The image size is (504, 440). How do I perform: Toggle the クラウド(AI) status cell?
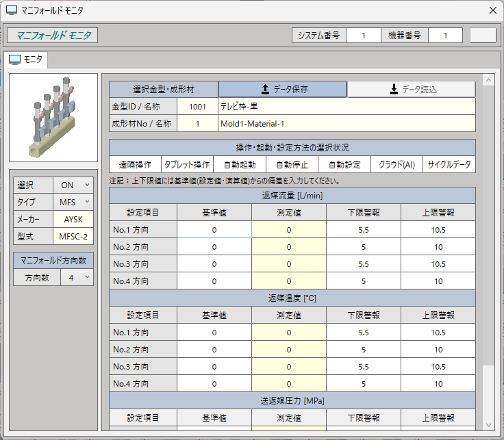(x=396, y=165)
